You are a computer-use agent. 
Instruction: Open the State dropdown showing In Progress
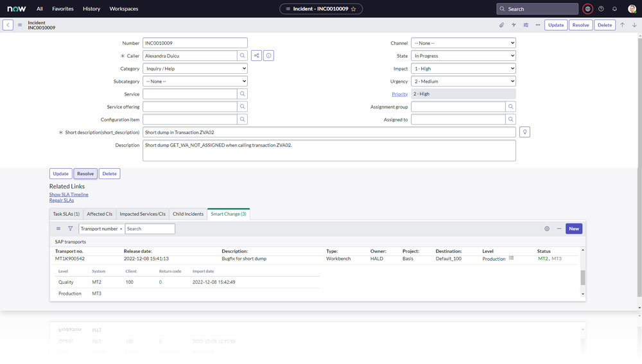(x=463, y=56)
